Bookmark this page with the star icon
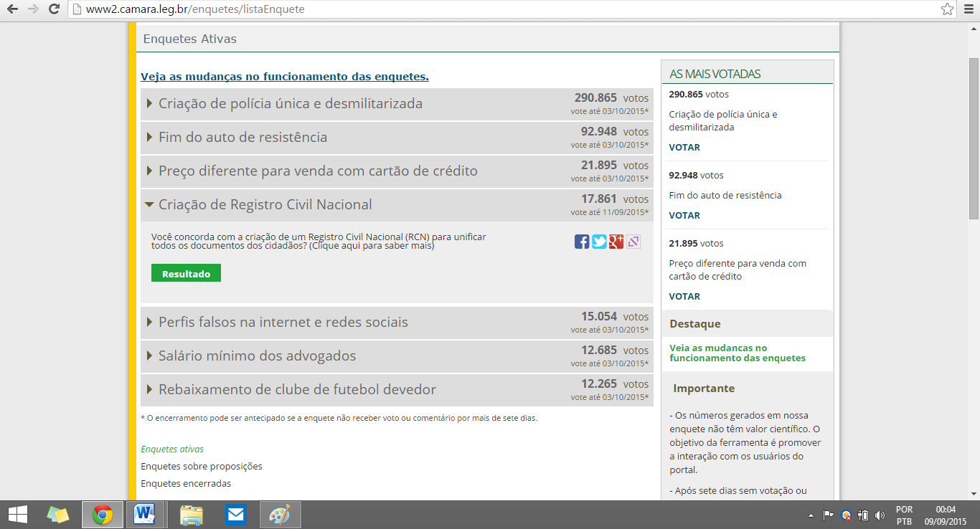 point(947,9)
